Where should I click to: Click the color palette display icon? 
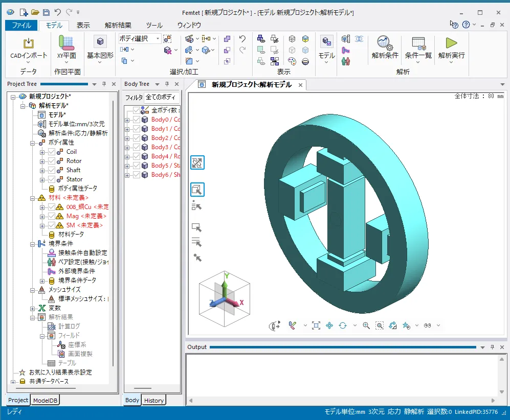tap(292, 61)
